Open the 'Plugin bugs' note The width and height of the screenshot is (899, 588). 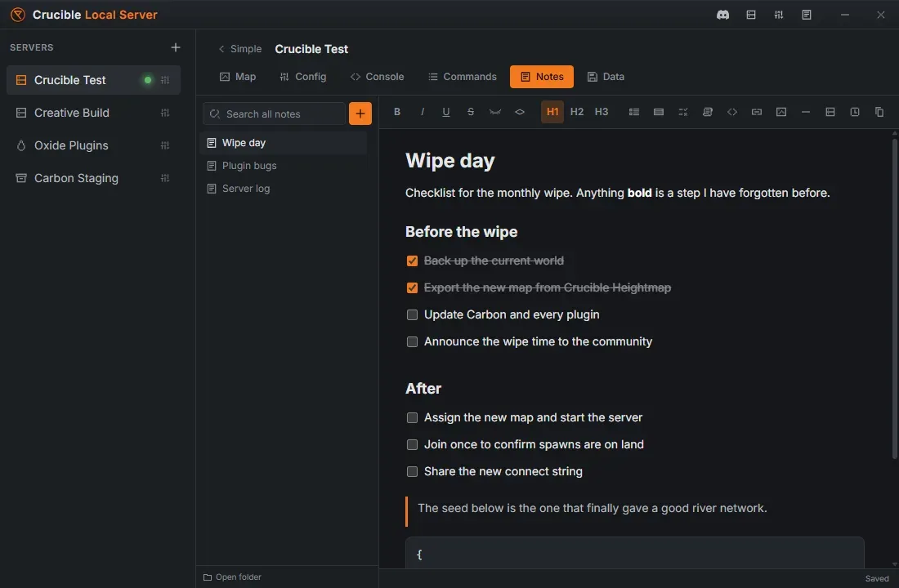(x=284, y=166)
